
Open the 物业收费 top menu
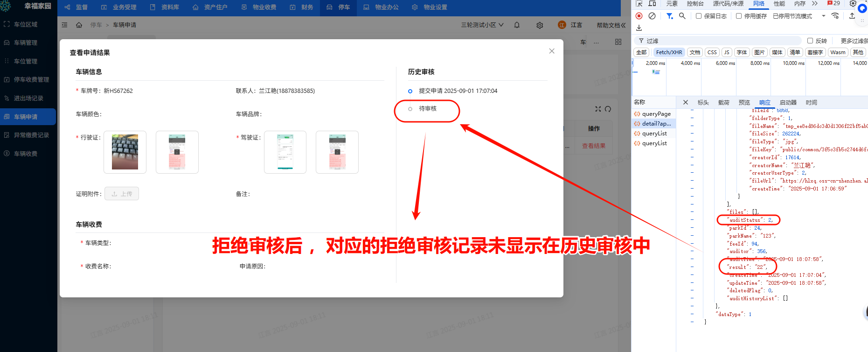click(x=259, y=7)
